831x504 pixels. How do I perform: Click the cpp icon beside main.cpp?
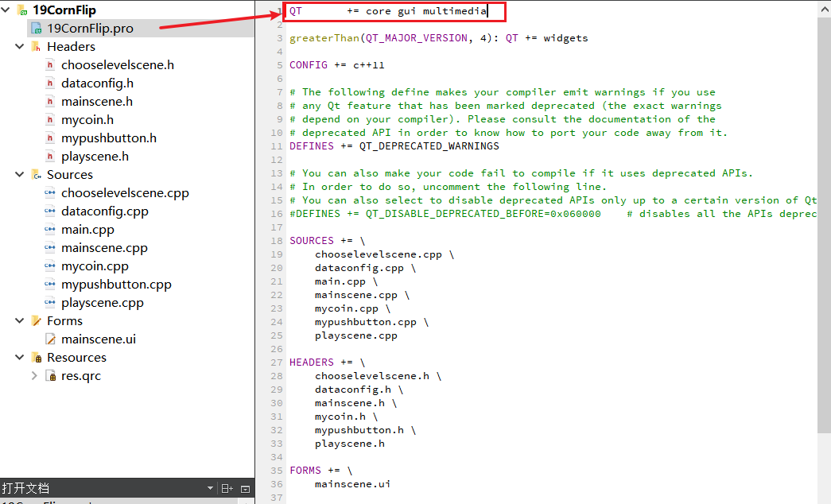pyautogui.click(x=50, y=230)
